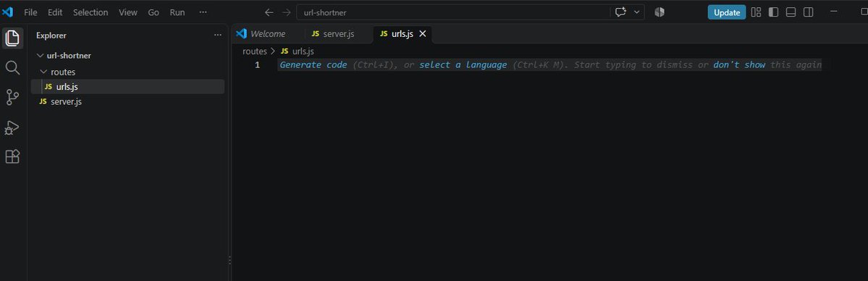This screenshot has width=868, height=281.
Task: Open the Go menu
Action: [x=153, y=12]
